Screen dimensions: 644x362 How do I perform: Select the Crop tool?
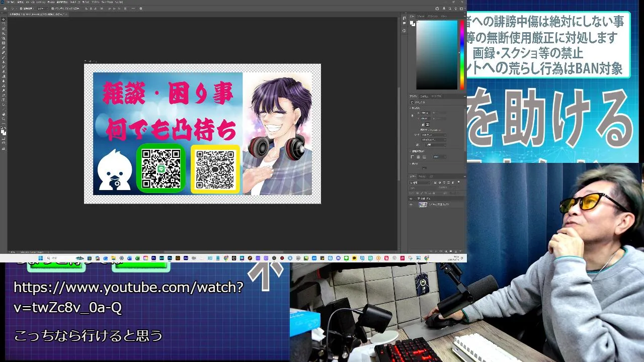pos(4,38)
